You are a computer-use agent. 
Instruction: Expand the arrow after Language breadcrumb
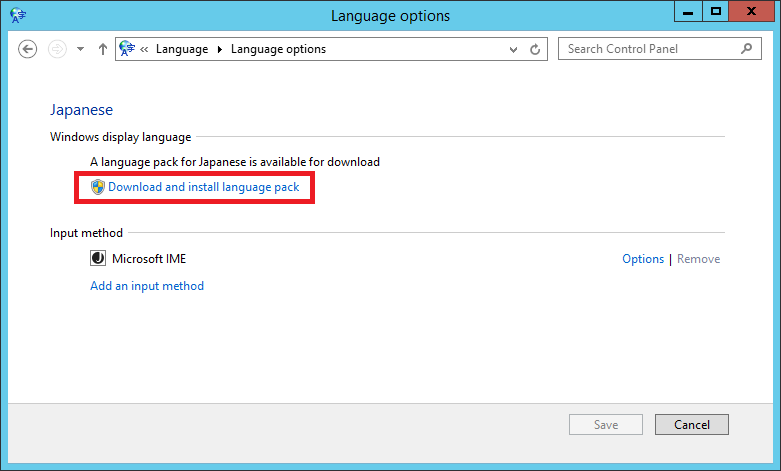(220, 49)
